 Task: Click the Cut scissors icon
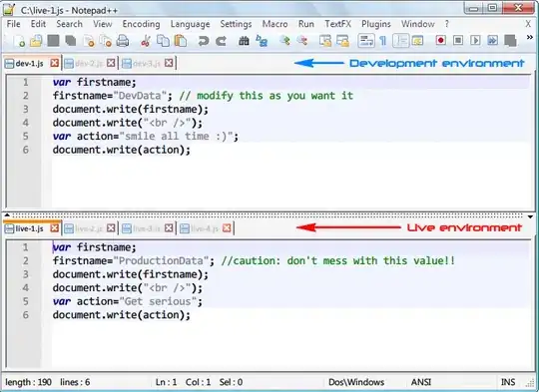145,41
